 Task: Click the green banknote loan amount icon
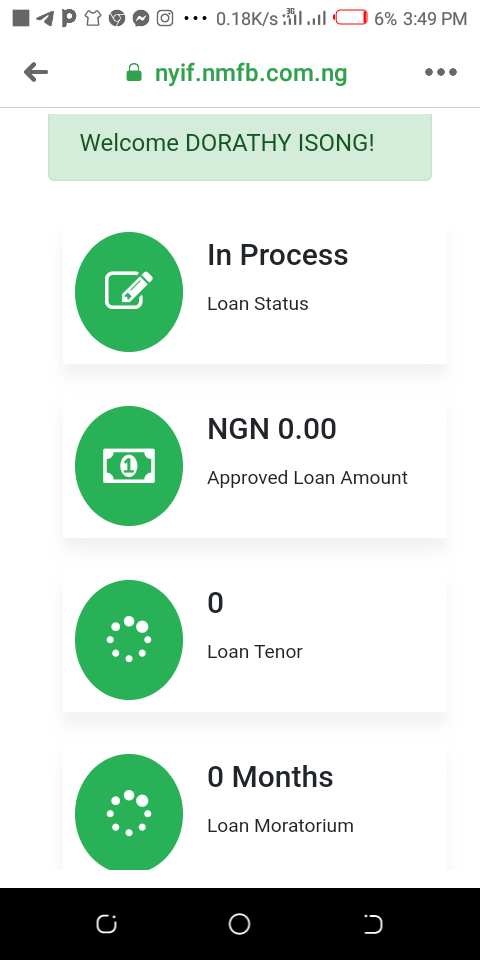129,465
